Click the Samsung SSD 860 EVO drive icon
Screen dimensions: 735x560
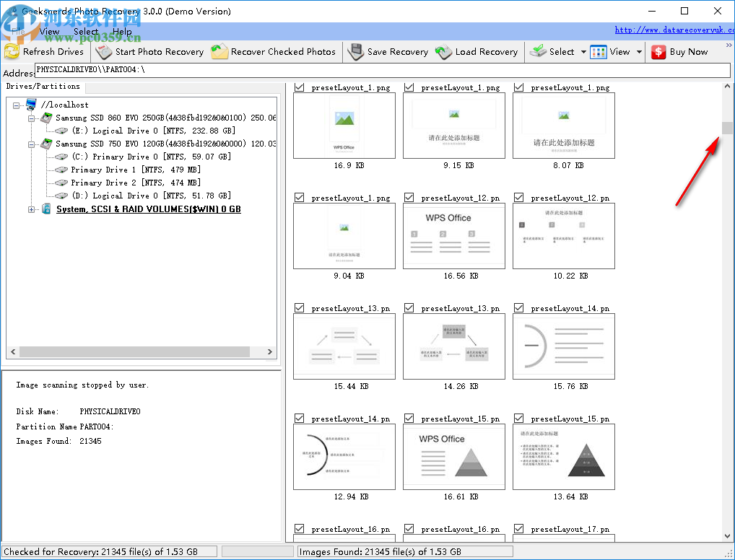(x=46, y=117)
